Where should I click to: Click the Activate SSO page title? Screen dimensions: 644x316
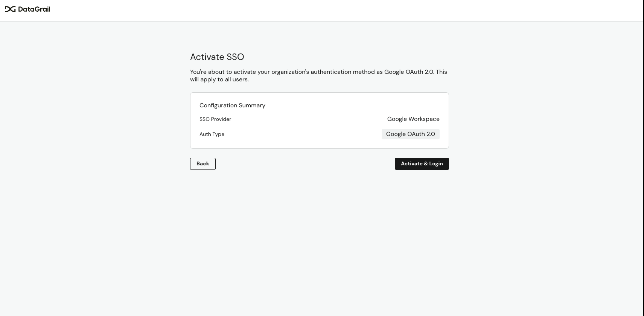(217, 57)
